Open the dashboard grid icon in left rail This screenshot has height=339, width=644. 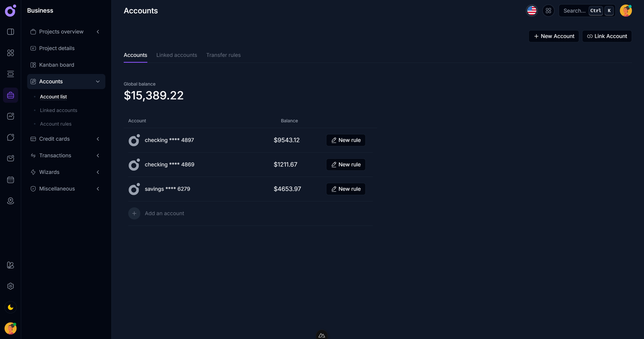tap(11, 53)
